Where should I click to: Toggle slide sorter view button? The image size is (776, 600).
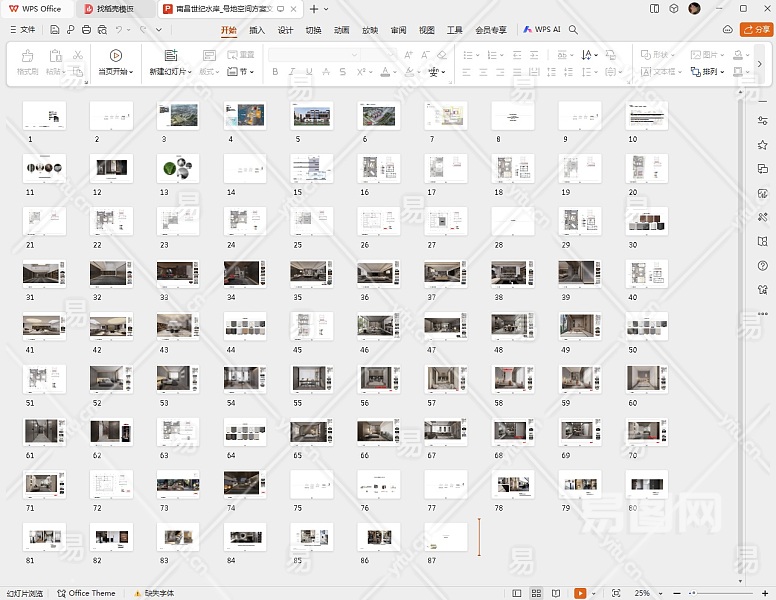pyautogui.click(x=536, y=593)
